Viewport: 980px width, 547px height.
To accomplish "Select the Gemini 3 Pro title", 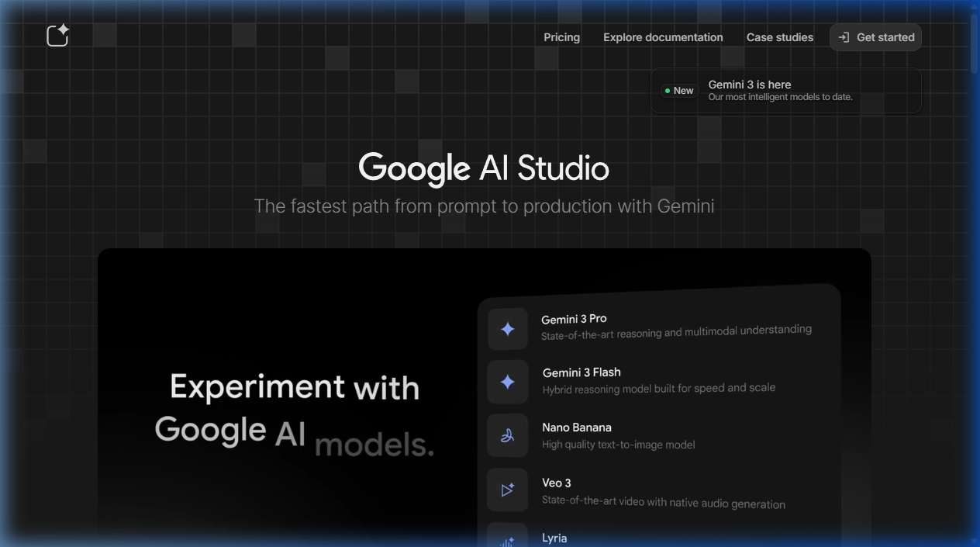I will (x=574, y=319).
